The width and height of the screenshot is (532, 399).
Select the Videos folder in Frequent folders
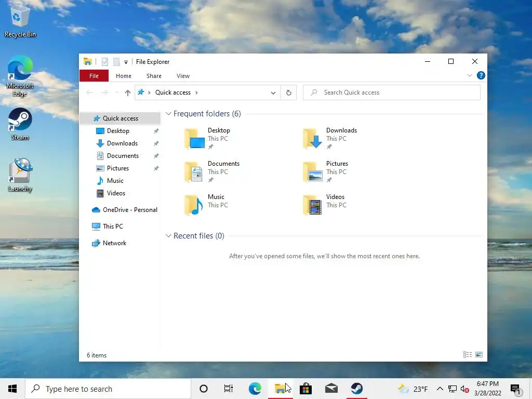pyautogui.click(x=325, y=205)
